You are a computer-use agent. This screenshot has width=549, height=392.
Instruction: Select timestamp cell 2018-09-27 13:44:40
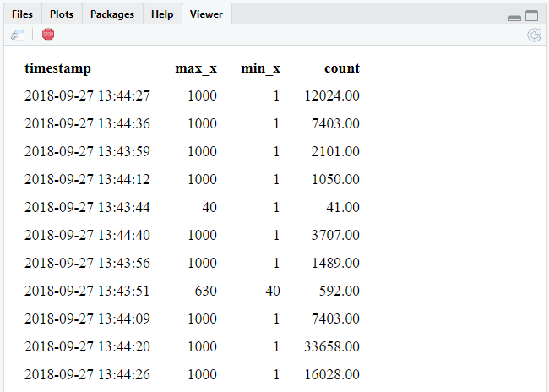tap(87, 235)
